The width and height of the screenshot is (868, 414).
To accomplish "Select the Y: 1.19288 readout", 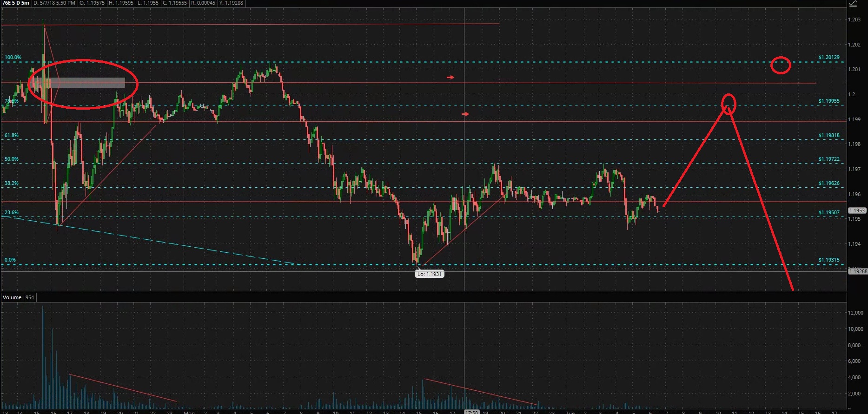I will [x=231, y=3].
